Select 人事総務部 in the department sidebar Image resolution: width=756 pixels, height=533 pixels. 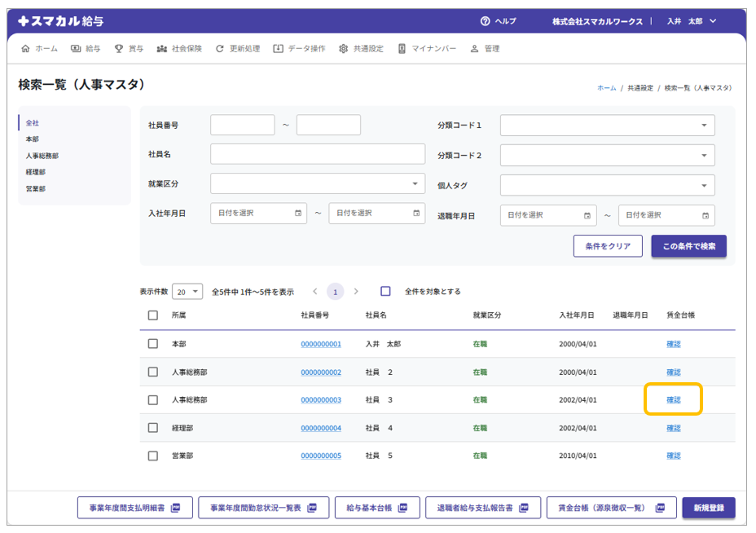click(x=42, y=156)
